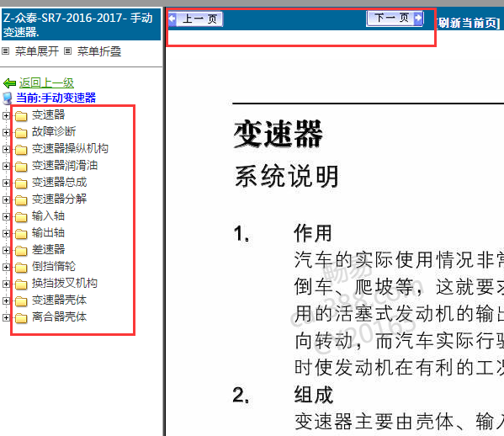The width and height of the screenshot is (504, 436).
Task: Select the 输出轴 tree label
Action: tap(48, 233)
